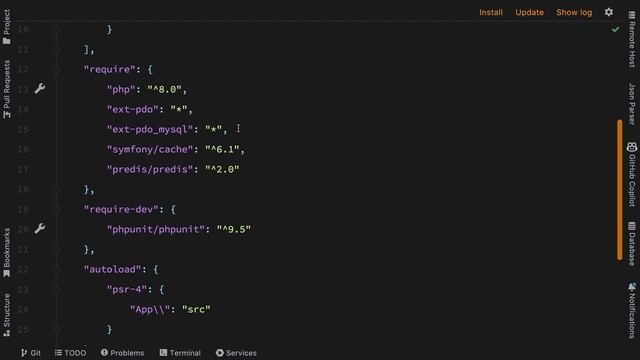Open the Services tool window tab
640x360 pixels.
coord(236,353)
